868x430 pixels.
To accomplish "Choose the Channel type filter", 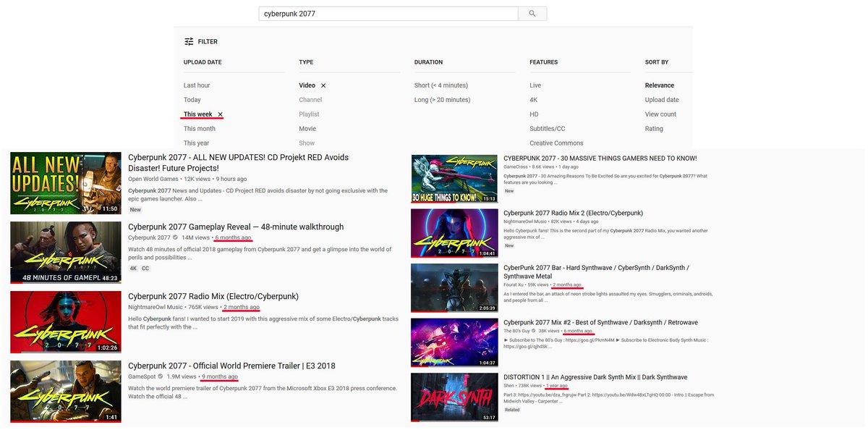I will click(310, 100).
